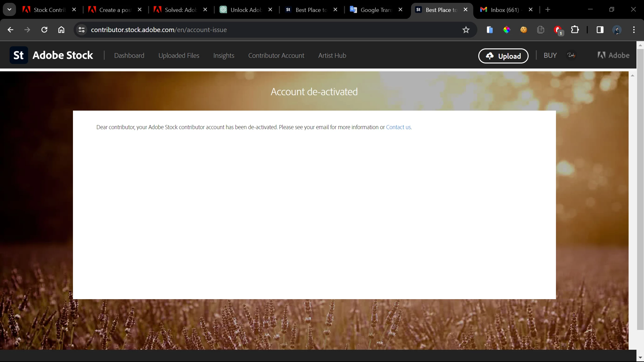The width and height of the screenshot is (644, 362).
Task: Switch to the Inbox (661) Gmail tab
Action: click(x=504, y=10)
